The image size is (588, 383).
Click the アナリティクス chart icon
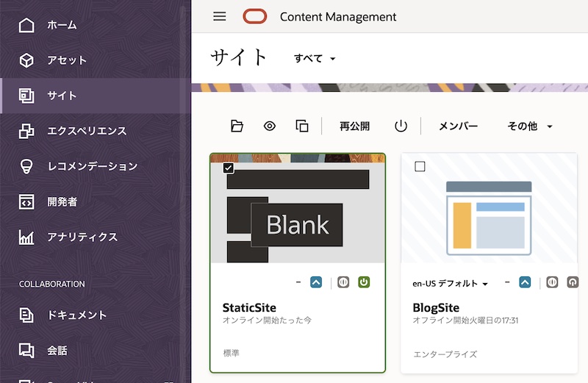26,237
